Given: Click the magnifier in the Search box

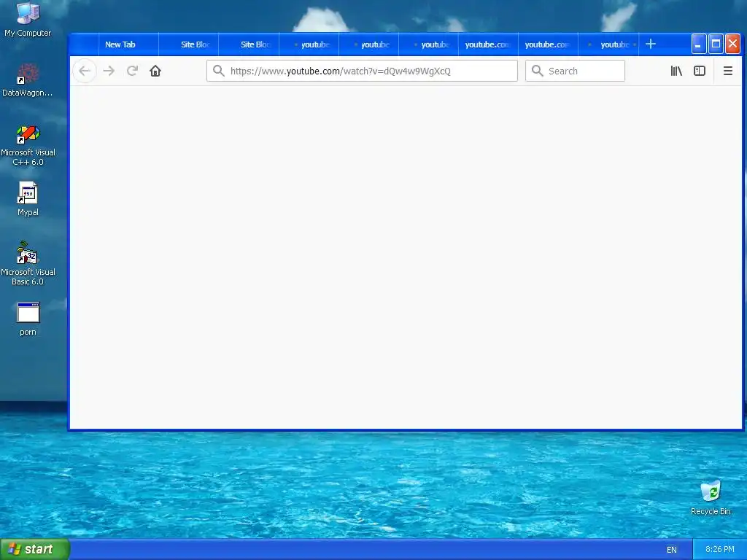Looking at the screenshot, I should click(x=538, y=71).
